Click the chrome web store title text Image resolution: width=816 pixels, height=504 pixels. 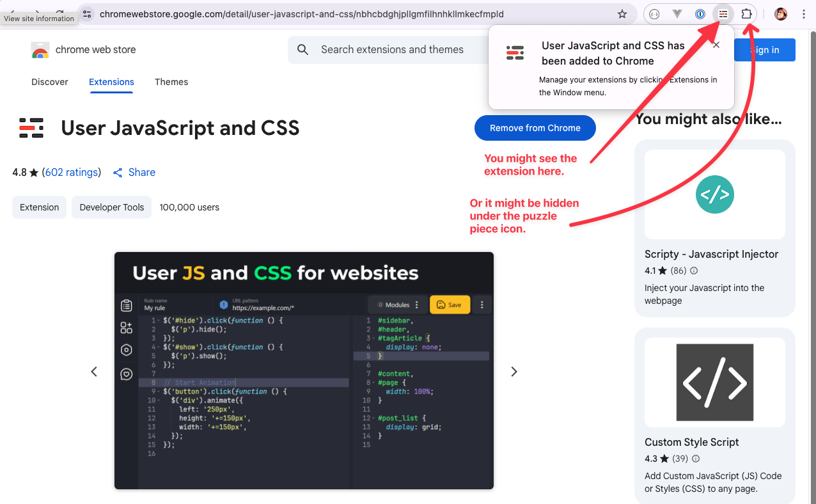(x=96, y=50)
